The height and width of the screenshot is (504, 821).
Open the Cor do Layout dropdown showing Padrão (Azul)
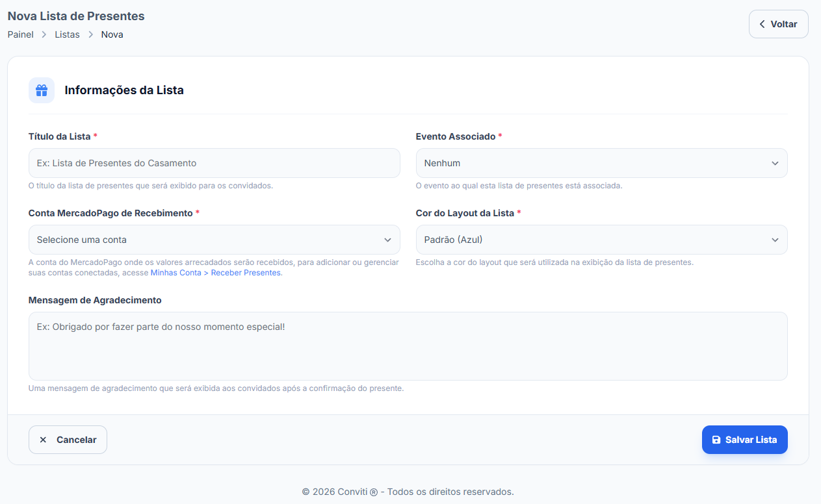(601, 240)
